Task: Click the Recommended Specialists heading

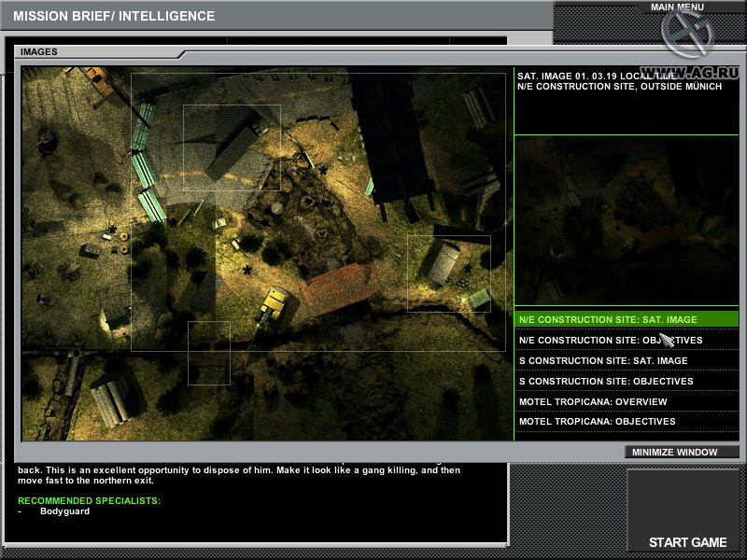Action: (89, 500)
